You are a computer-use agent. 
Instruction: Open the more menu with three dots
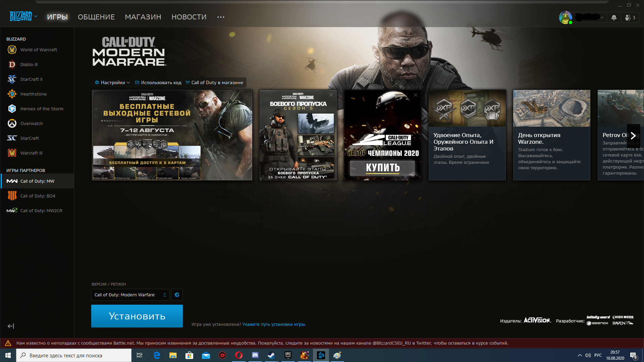pos(221,17)
